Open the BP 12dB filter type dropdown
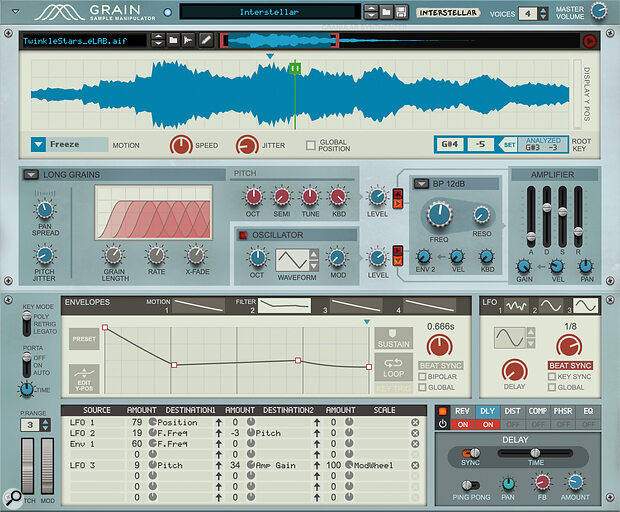This screenshot has height=512, width=620. [421, 184]
